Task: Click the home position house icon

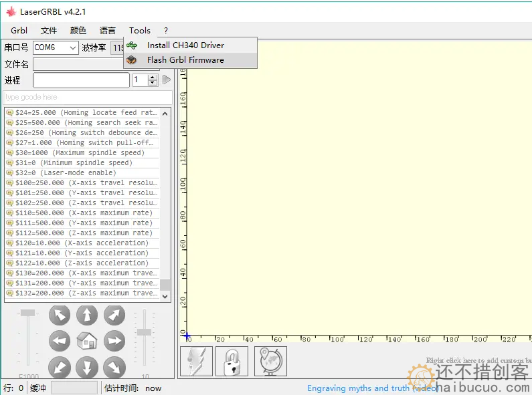Action: [x=87, y=341]
